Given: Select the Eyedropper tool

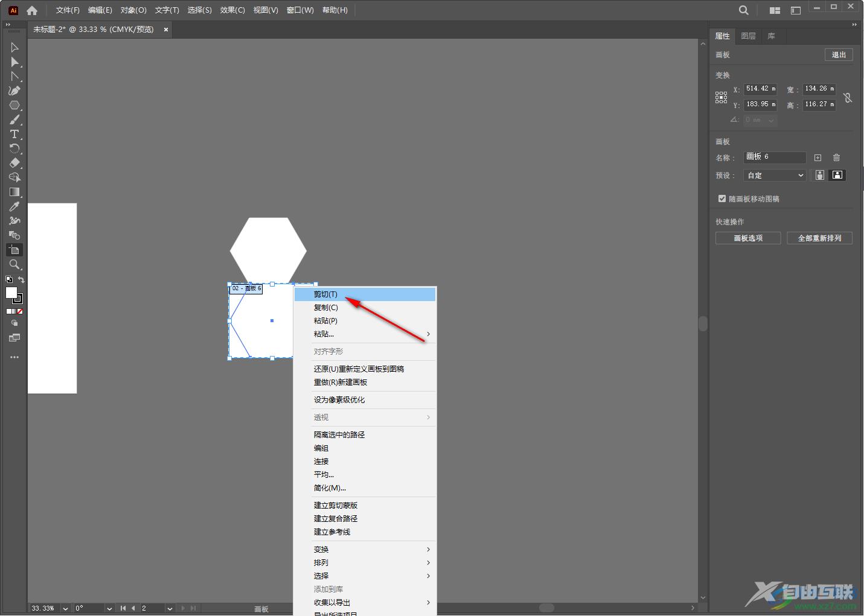Looking at the screenshot, I should [x=14, y=207].
